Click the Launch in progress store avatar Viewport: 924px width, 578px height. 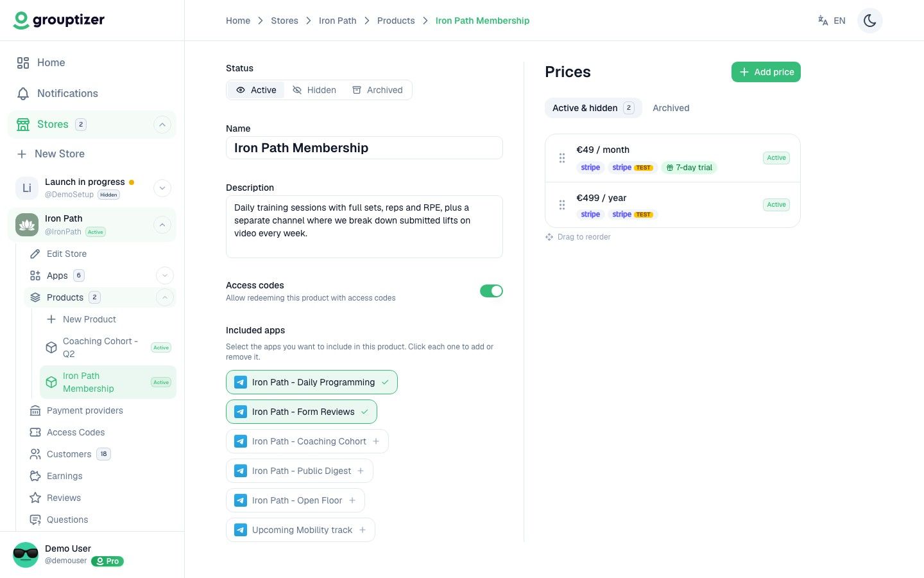pyautogui.click(x=27, y=188)
